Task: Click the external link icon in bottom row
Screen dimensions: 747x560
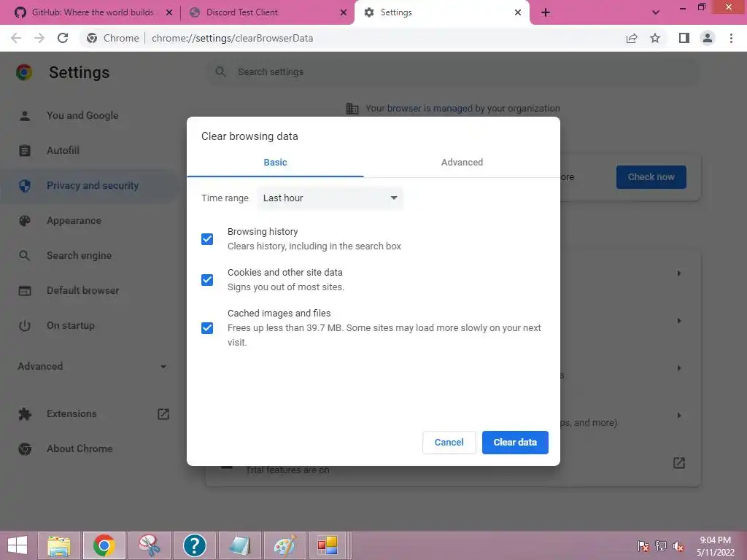Action: [x=679, y=463]
